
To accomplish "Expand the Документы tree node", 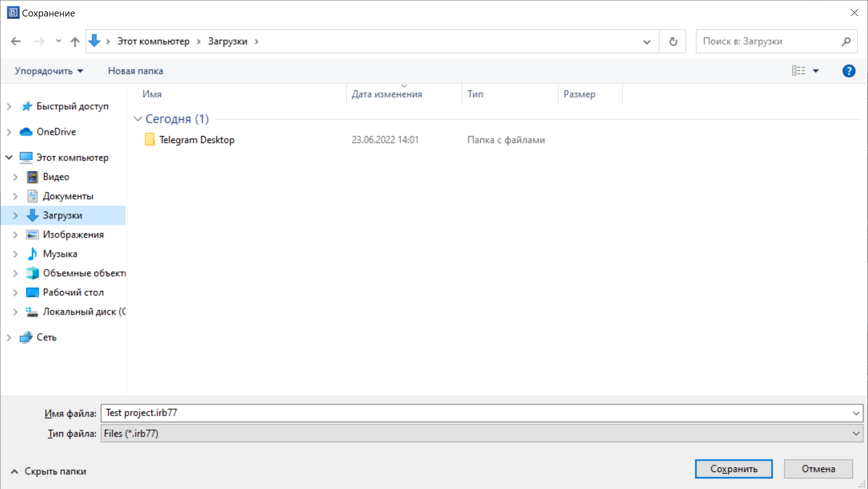I will 15,196.
